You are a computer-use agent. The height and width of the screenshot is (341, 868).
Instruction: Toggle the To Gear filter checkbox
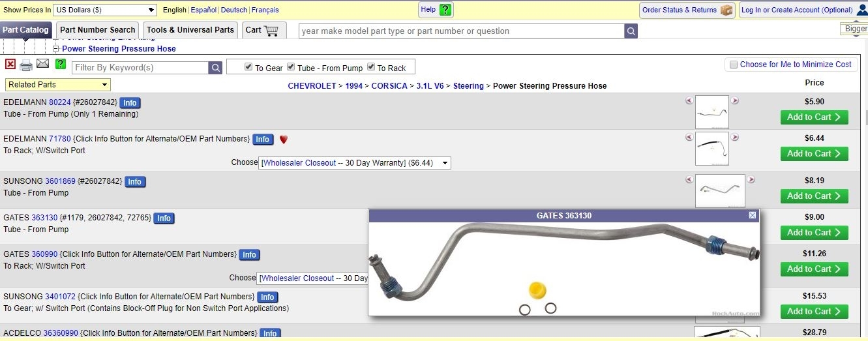pos(248,67)
